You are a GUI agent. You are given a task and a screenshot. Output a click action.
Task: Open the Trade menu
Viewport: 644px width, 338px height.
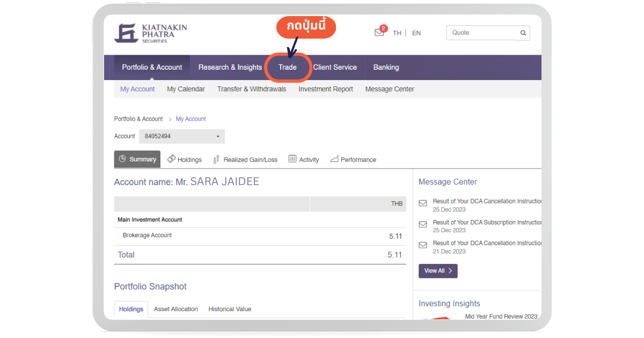288,67
